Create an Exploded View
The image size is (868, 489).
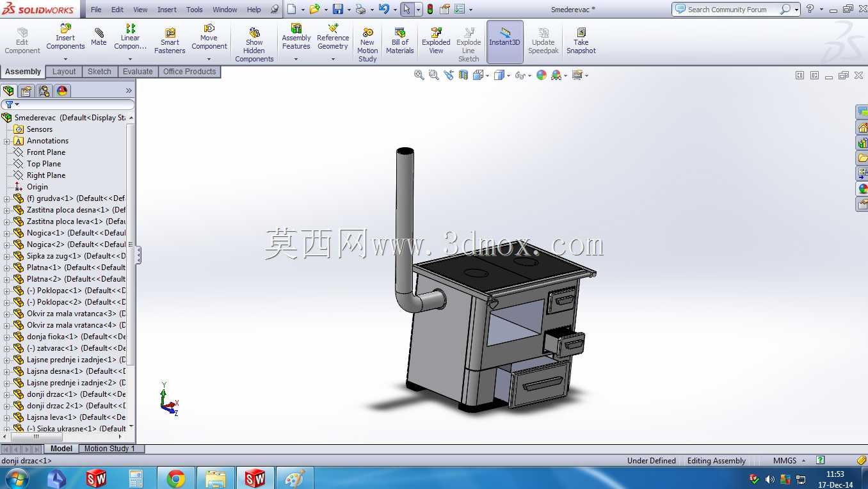pos(436,41)
